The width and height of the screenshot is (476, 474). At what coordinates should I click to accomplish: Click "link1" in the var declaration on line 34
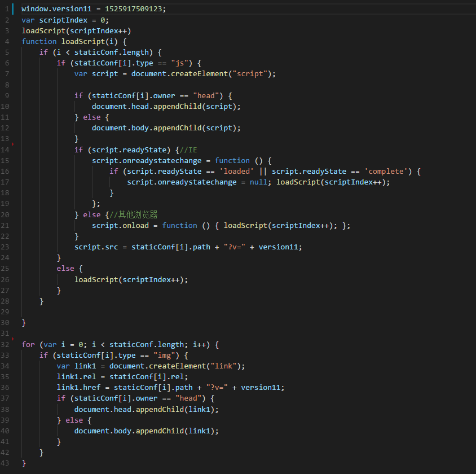coord(85,366)
